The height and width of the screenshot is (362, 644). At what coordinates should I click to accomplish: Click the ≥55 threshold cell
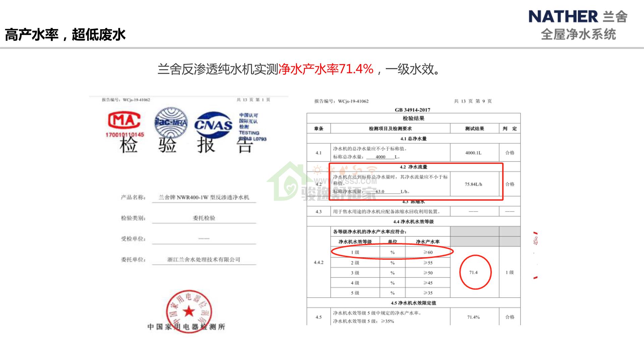(428, 263)
